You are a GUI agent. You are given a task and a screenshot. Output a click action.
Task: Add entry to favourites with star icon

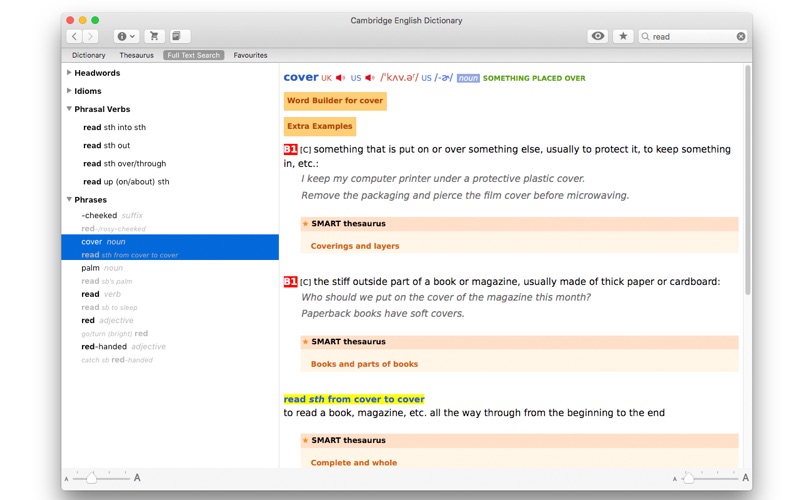tap(623, 36)
